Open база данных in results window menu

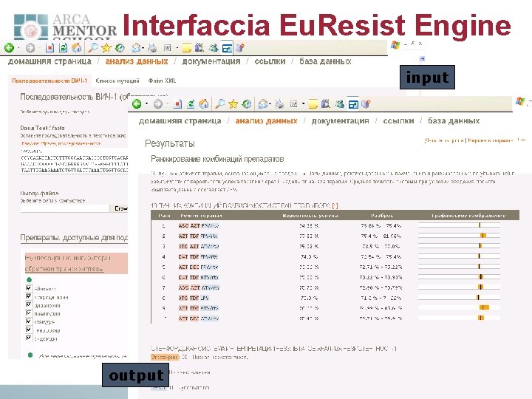tap(454, 120)
